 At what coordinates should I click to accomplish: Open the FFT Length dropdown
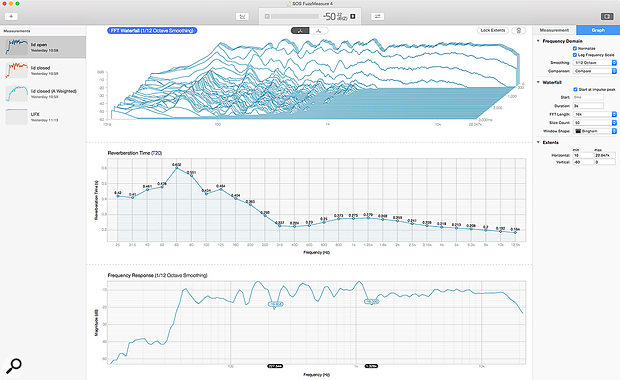click(595, 114)
